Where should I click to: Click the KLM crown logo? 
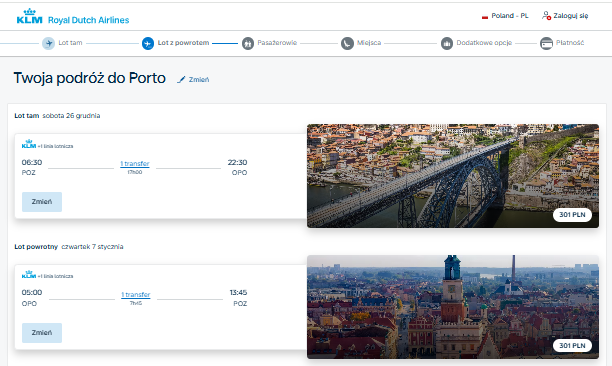(29, 16)
